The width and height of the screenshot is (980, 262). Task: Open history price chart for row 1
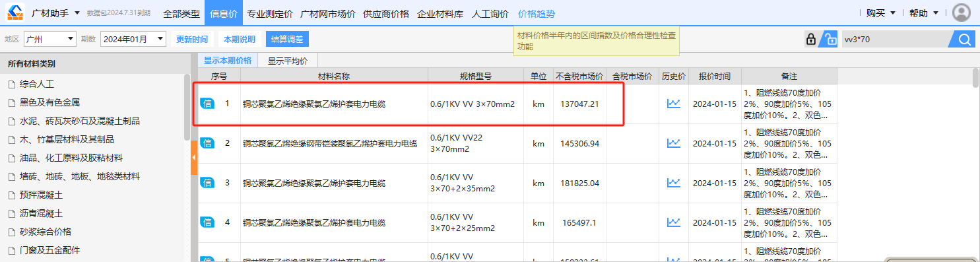pos(674,104)
